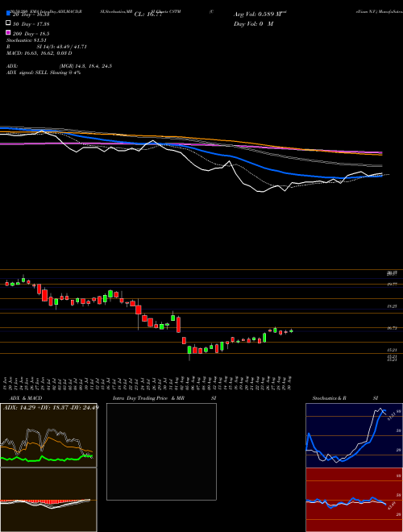
Task: Click the 'Stochastics & R' panel title
Action: pyautogui.click(x=330, y=398)
